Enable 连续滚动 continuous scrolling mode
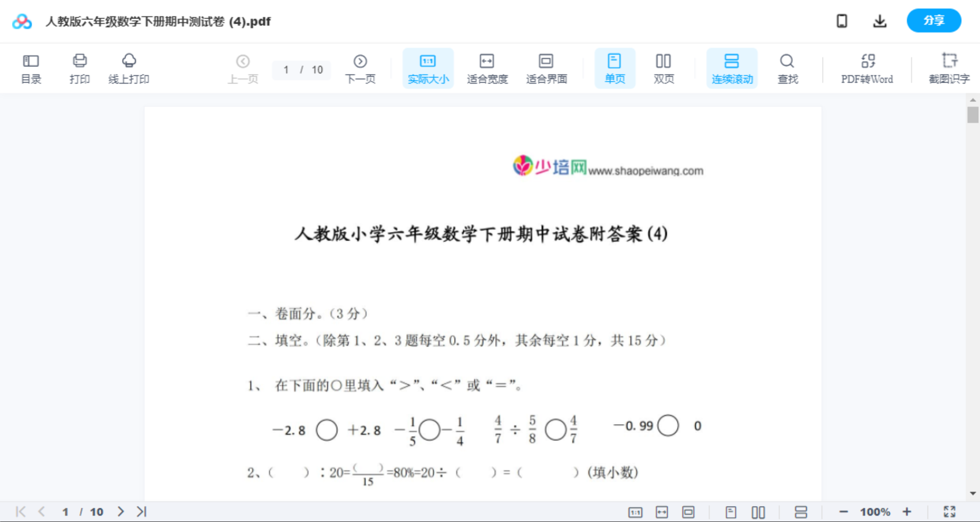 click(732, 68)
